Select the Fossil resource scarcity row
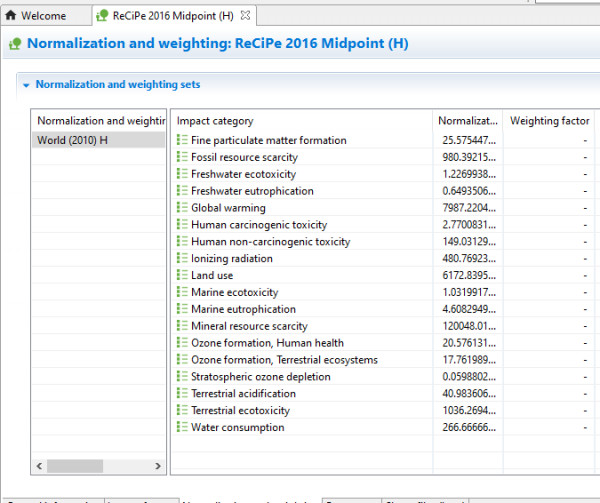The height and width of the screenshot is (503, 600). [x=383, y=157]
